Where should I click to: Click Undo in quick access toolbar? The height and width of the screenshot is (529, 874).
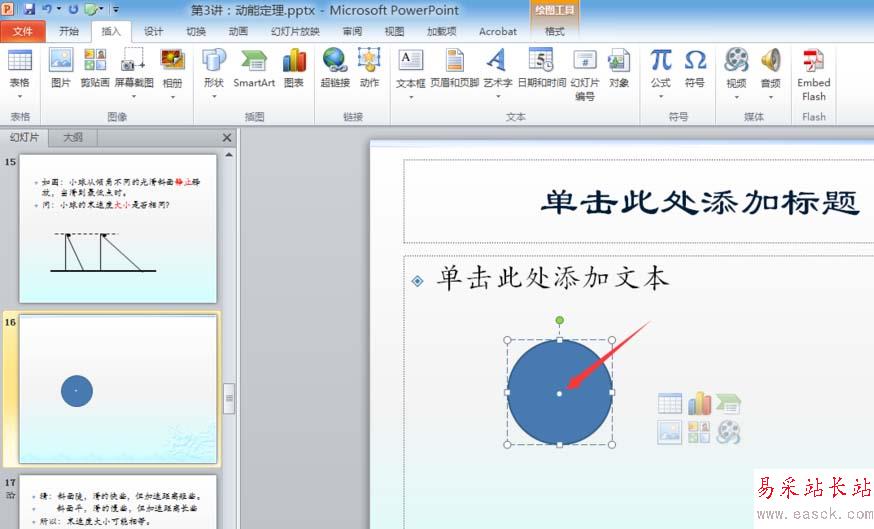47,9
